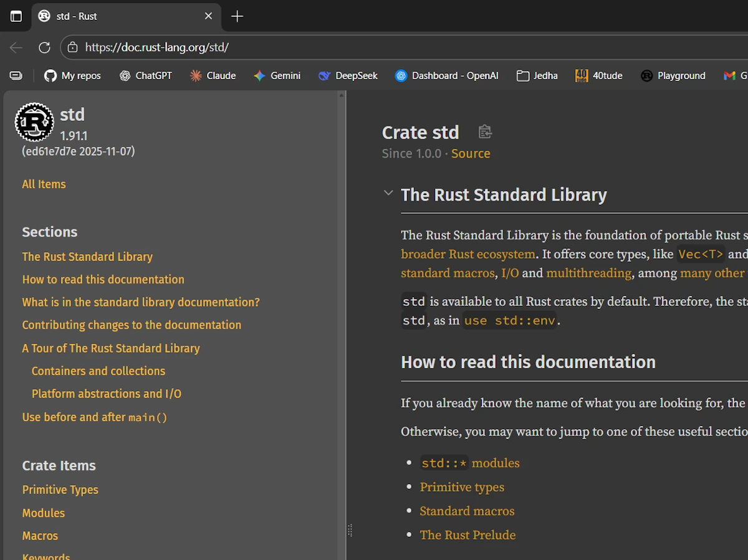Click the sidebar vertical scrollbar
Image resolution: width=748 pixels, height=560 pixels.
coord(341,311)
